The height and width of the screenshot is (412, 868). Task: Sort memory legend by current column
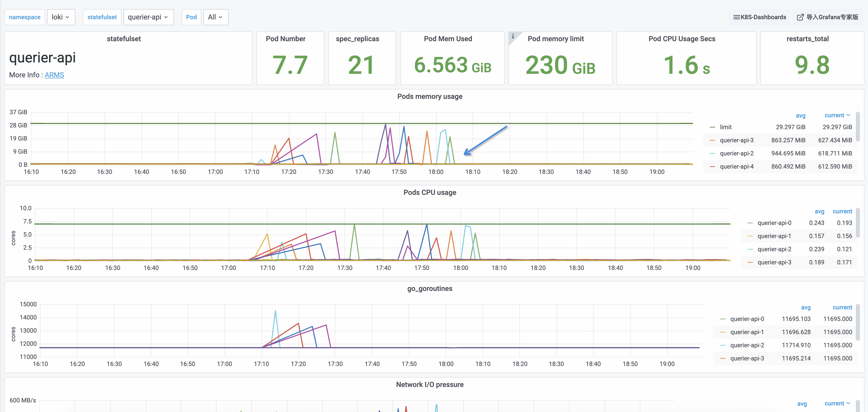tap(834, 115)
